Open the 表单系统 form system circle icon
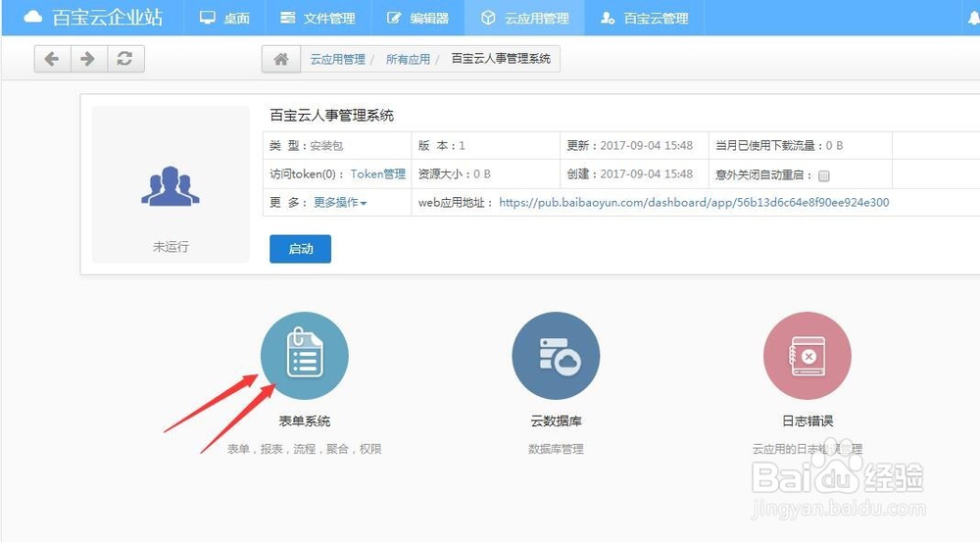The height and width of the screenshot is (542, 980). click(x=305, y=356)
